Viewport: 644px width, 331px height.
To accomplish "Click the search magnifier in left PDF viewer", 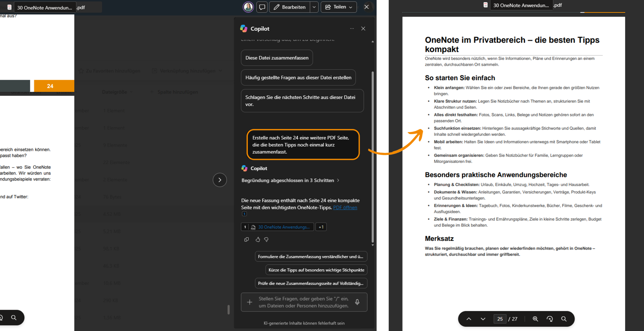I will click(14, 318).
